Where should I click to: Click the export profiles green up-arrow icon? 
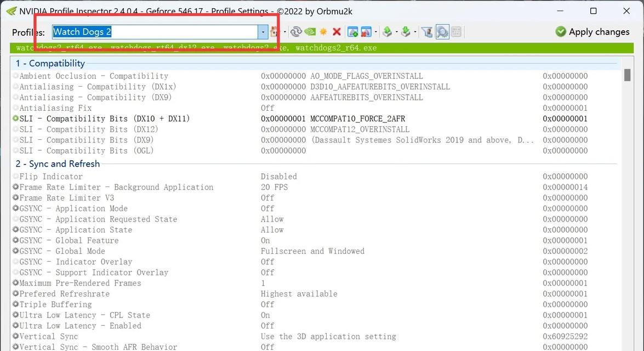pyautogui.click(x=387, y=32)
